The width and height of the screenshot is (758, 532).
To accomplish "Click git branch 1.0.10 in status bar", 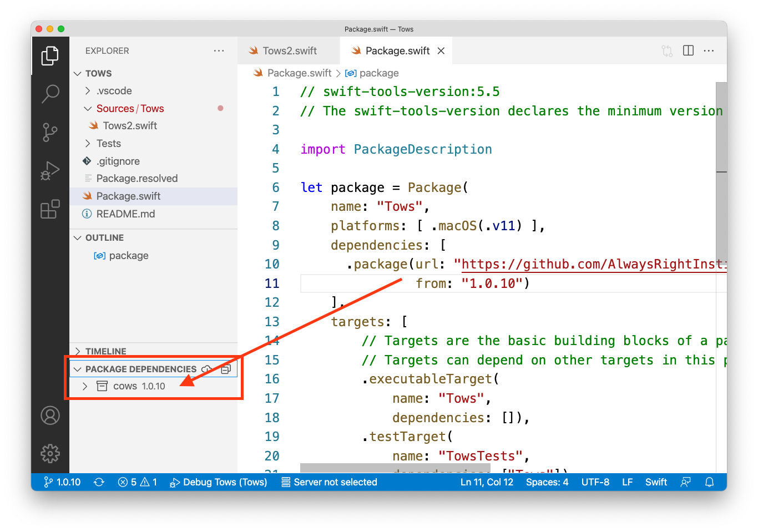I will pos(62,482).
